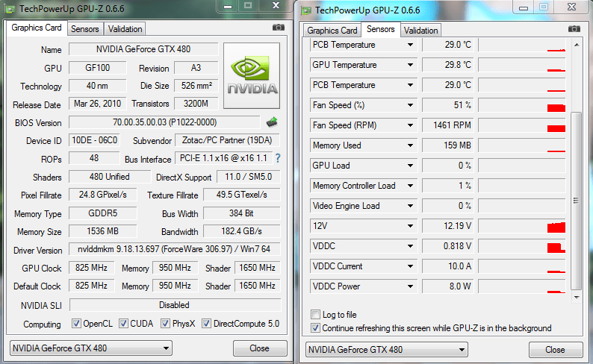Click the Memory Used value 159 MB
The height and width of the screenshot is (364, 593).
point(448,145)
